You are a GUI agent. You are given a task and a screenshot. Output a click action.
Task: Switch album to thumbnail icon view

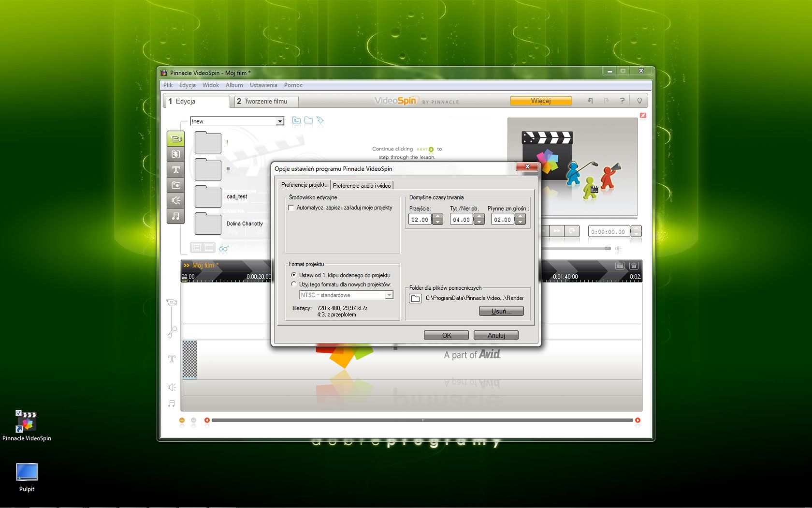[209, 248]
